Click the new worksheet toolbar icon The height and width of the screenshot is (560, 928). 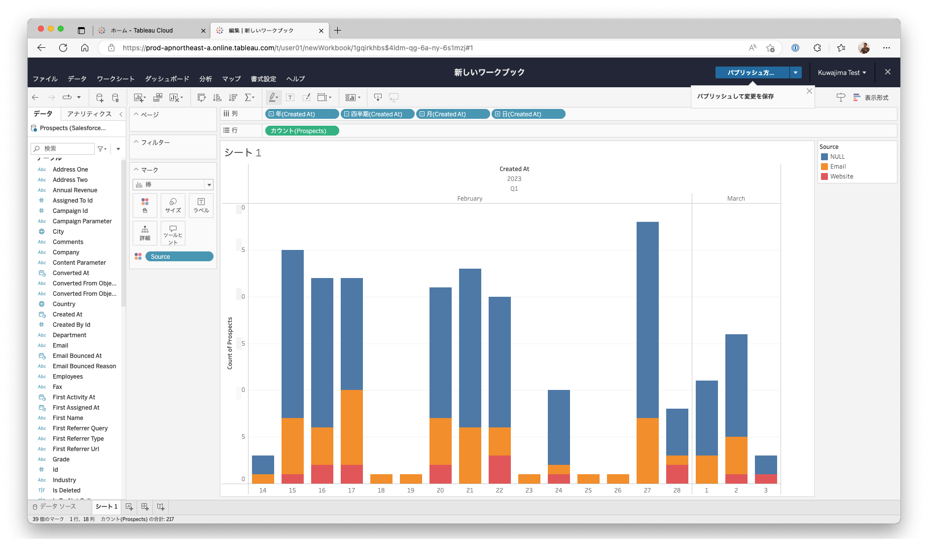[x=140, y=98]
